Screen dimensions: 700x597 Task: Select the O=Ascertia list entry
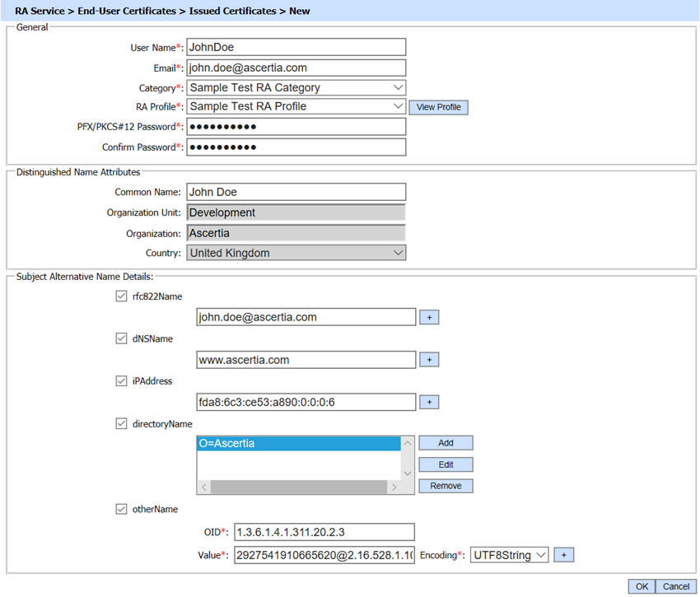[298, 444]
